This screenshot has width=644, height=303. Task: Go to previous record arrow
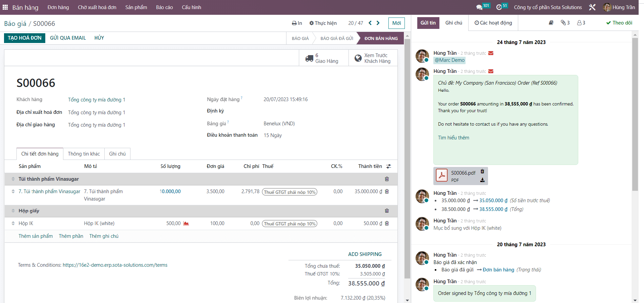(x=370, y=23)
